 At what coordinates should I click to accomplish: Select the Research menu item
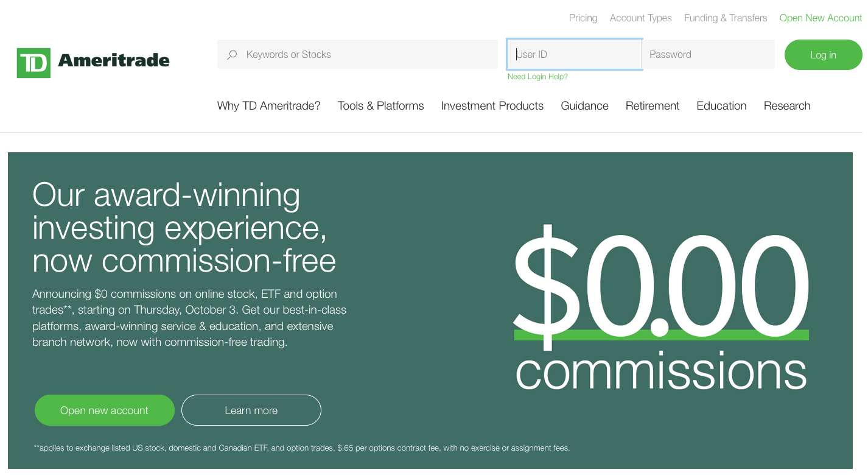[787, 106]
